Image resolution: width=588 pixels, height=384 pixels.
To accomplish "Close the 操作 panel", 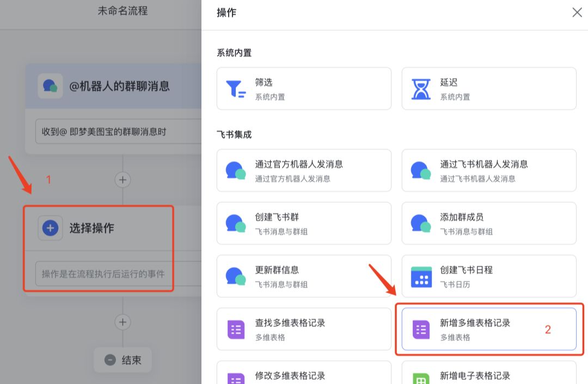I will pyautogui.click(x=577, y=13).
